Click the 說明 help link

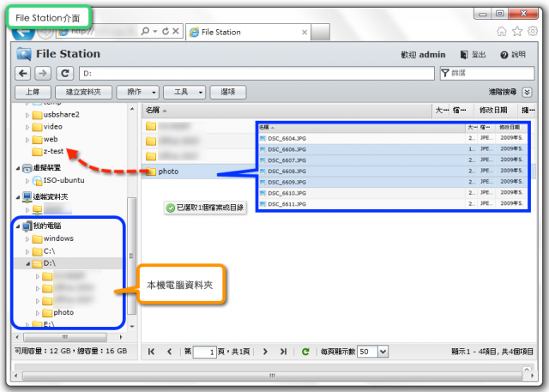pos(518,55)
